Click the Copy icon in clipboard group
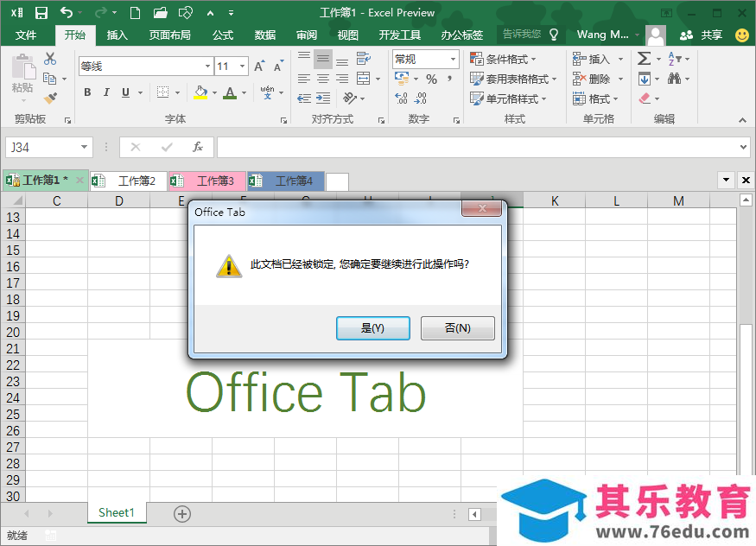Screen dimensions: 756x546 click(x=49, y=79)
